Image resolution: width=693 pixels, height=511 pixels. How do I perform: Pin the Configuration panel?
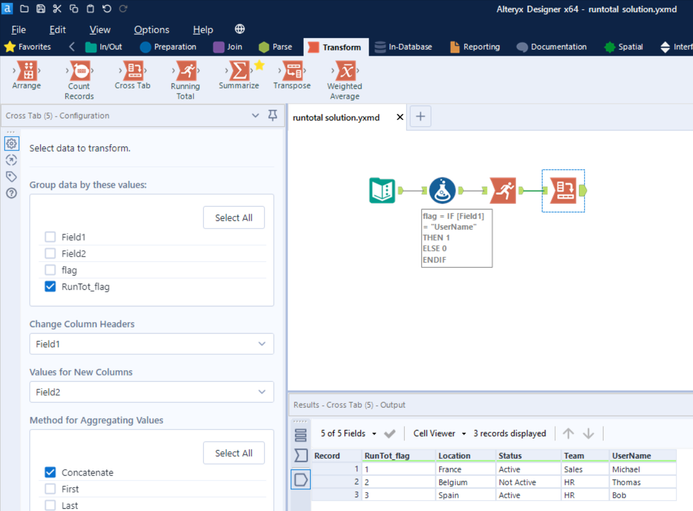tap(273, 115)
